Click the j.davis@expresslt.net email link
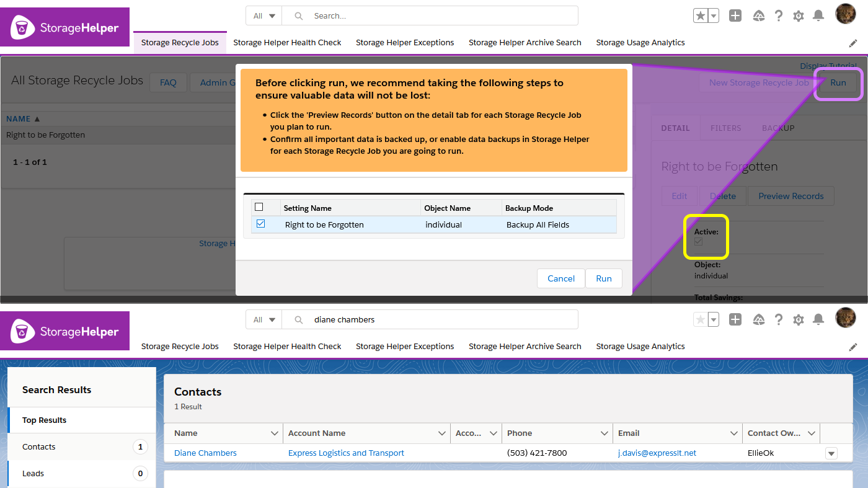868x488 pixels. [x=657, y=453]
